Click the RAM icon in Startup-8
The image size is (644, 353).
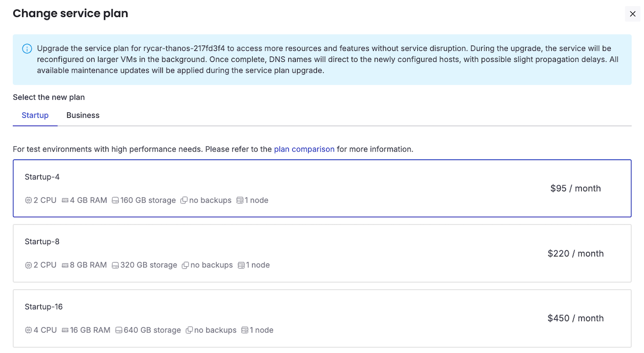[x=65, y=265]
